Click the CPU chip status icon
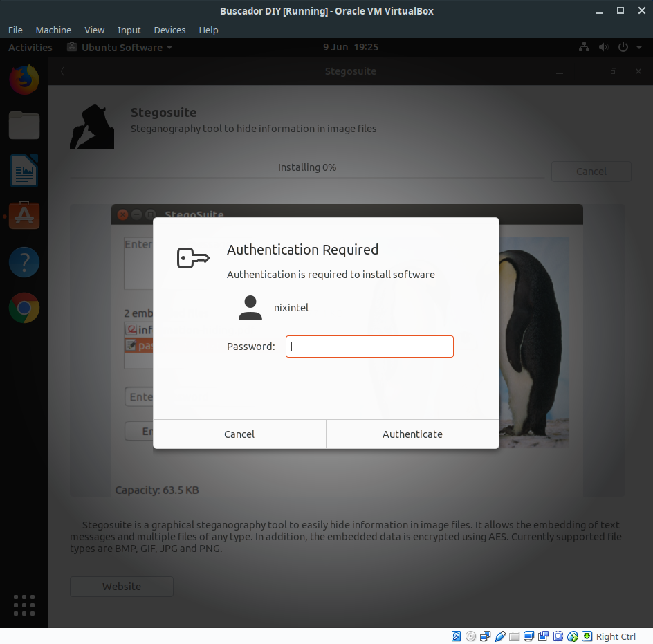Image resolution: width=653 pixels, height=644 pixels. tap(558, 636)
